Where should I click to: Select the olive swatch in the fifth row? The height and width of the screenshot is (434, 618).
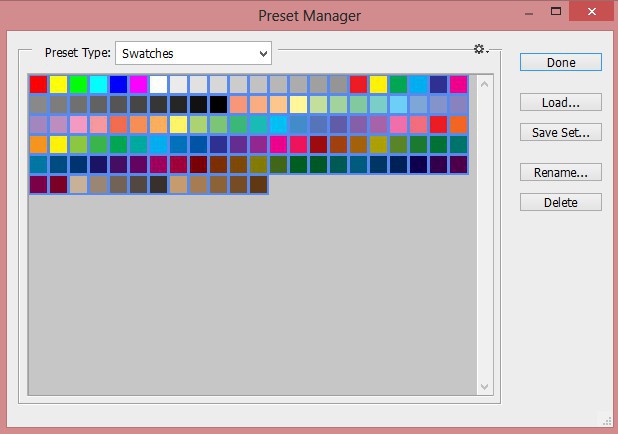(x=259, y=164)
